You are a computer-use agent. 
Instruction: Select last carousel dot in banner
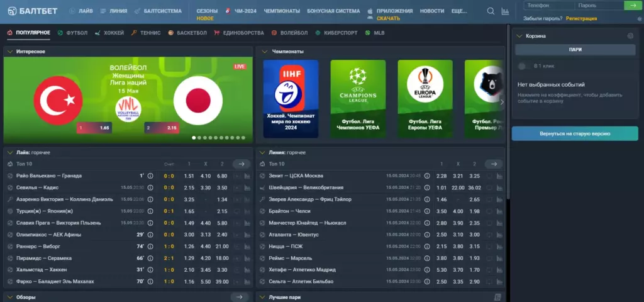pyautogui.click(x=243, y=138)
